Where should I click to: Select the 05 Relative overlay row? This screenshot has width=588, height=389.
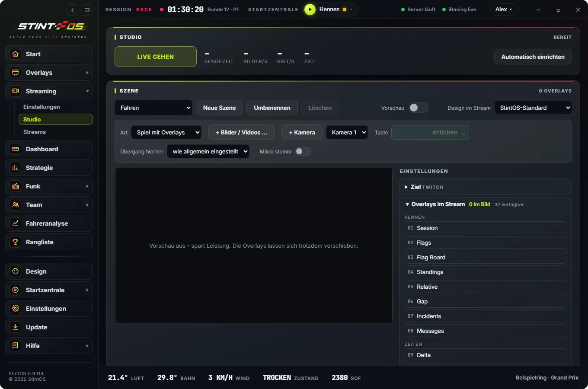[x=486, y=287]
